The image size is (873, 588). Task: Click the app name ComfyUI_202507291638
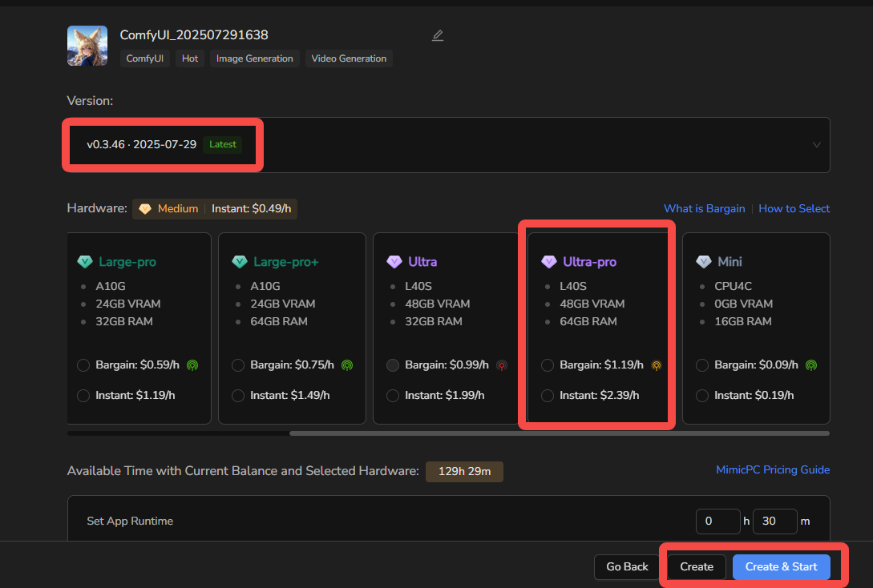194,35
